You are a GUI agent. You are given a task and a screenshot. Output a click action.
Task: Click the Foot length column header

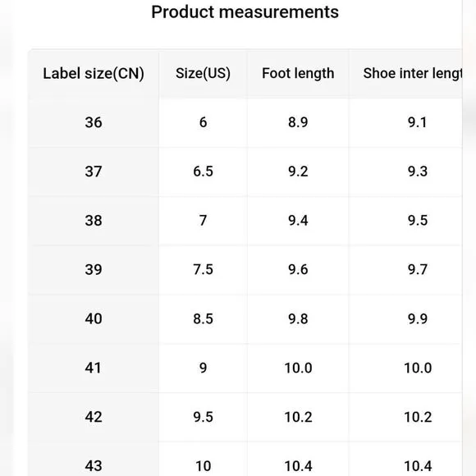click(298, 74)
